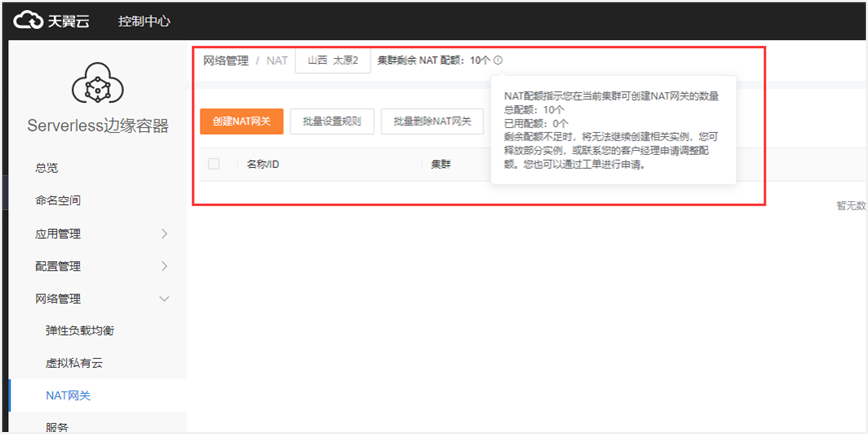The height and width of the screenshot is (434, 868).
Task: Click the 集群剩余 NAT 配额 text
Action: [x=434, y=60]
